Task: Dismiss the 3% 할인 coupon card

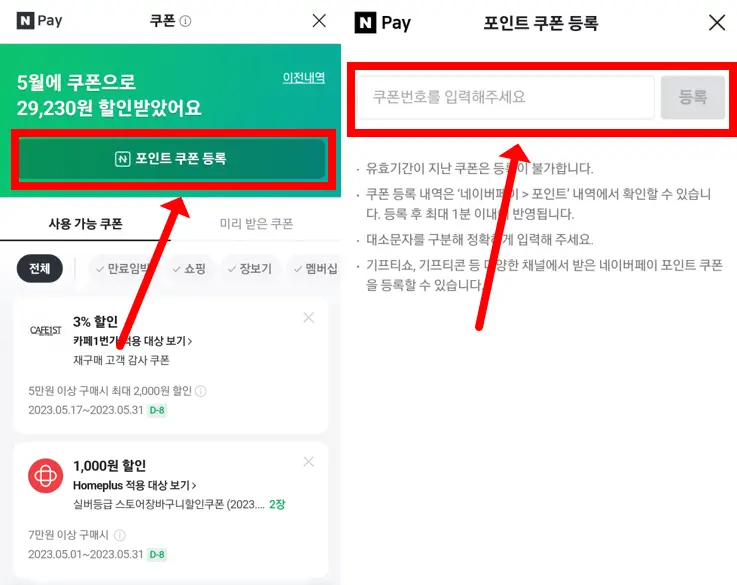Action: point(309,318)
